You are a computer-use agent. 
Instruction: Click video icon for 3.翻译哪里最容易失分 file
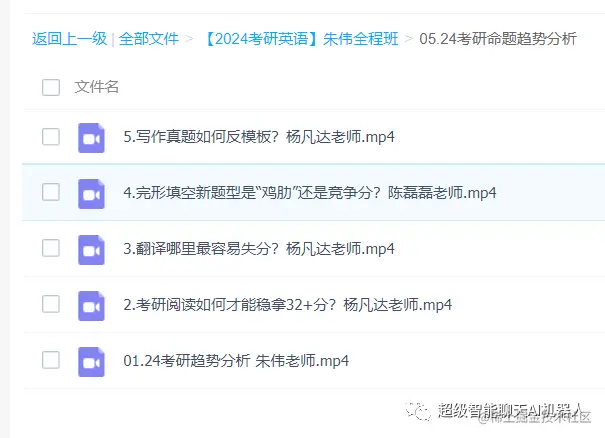click(91, 250)
